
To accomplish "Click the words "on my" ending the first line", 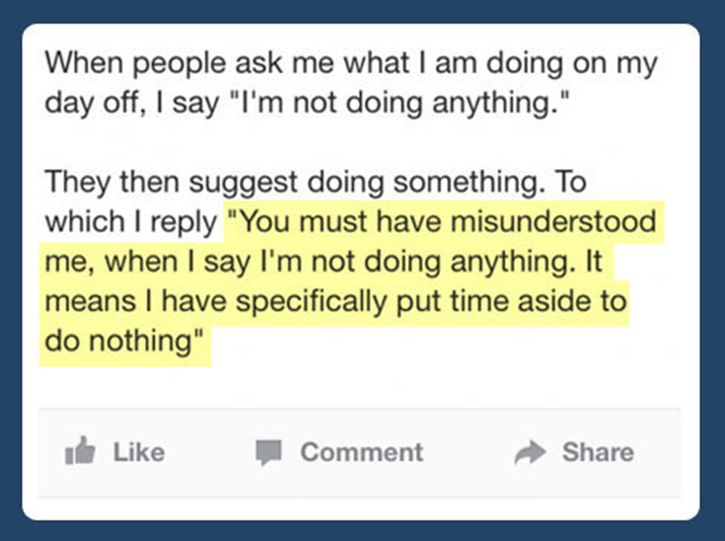I will [623, 63].
